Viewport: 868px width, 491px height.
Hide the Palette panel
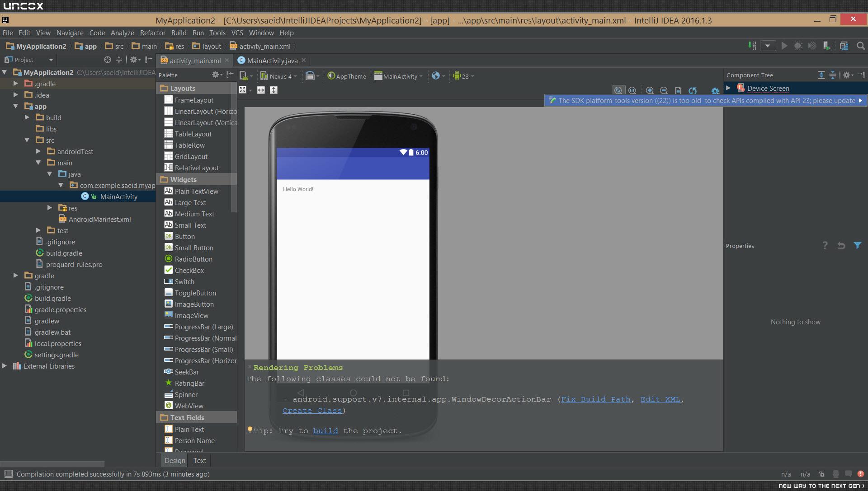230,75
